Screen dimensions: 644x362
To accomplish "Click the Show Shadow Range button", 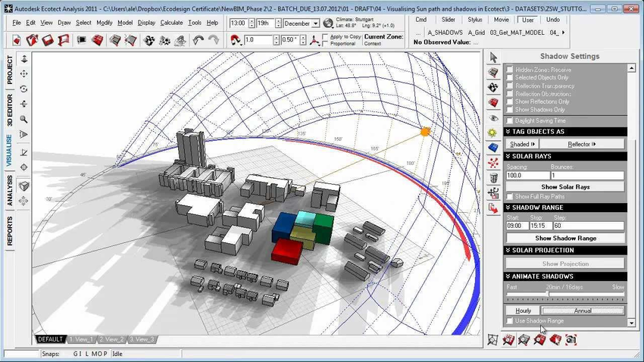I will tap(565, 239).
